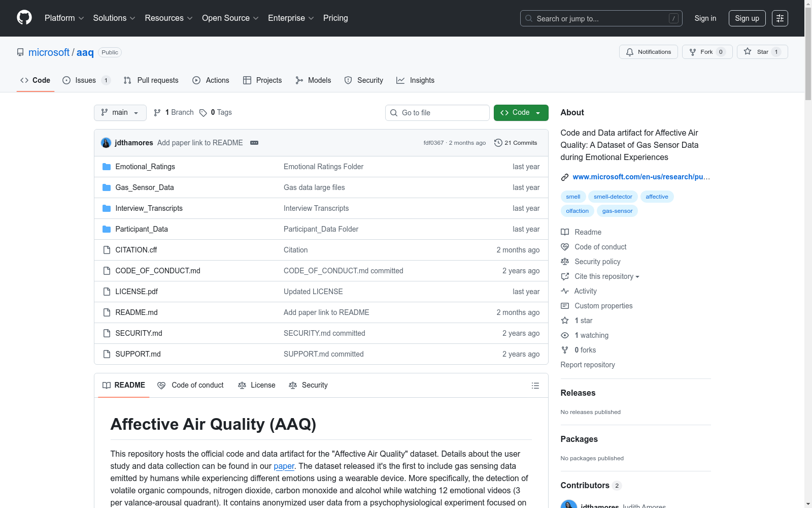
Task: Open the README outline list icon
Action: point(535,386)
